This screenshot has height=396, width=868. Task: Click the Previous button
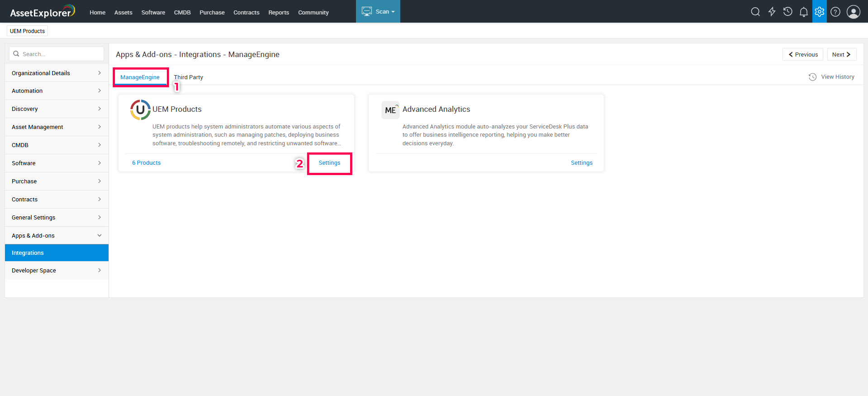[x=803, y=54]
